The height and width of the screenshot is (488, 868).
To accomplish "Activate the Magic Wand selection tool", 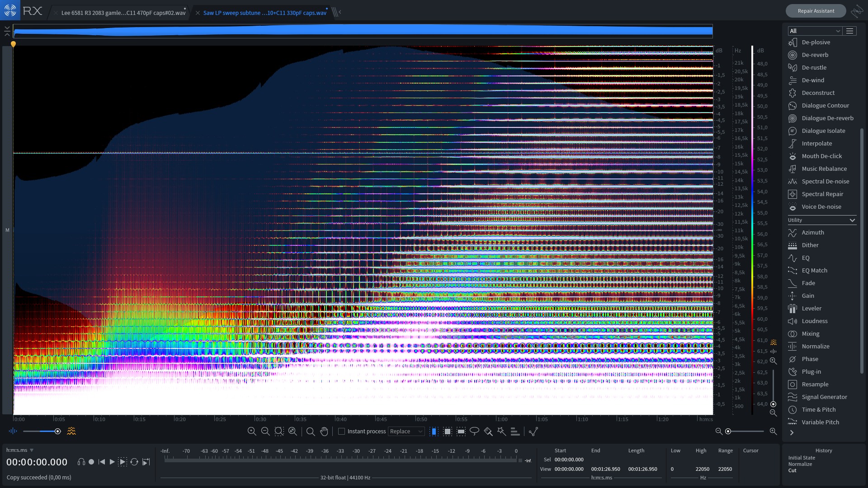I will 501,432.
